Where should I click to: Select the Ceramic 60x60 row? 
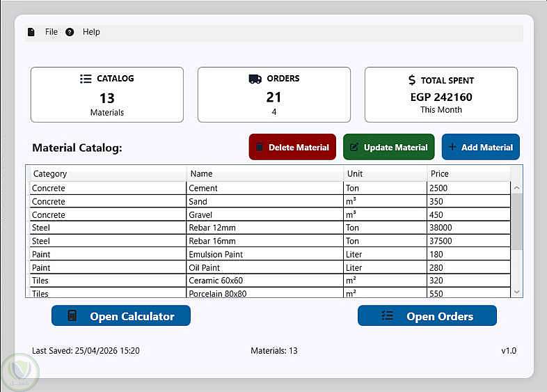click(x=270, y=281)
